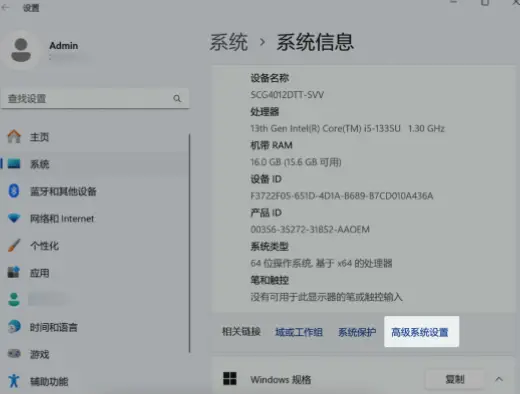This screenshot has height=395, width=520.
Task: Select device name SCG4012DTT-SVV text
Action: (x=287, y=95)
